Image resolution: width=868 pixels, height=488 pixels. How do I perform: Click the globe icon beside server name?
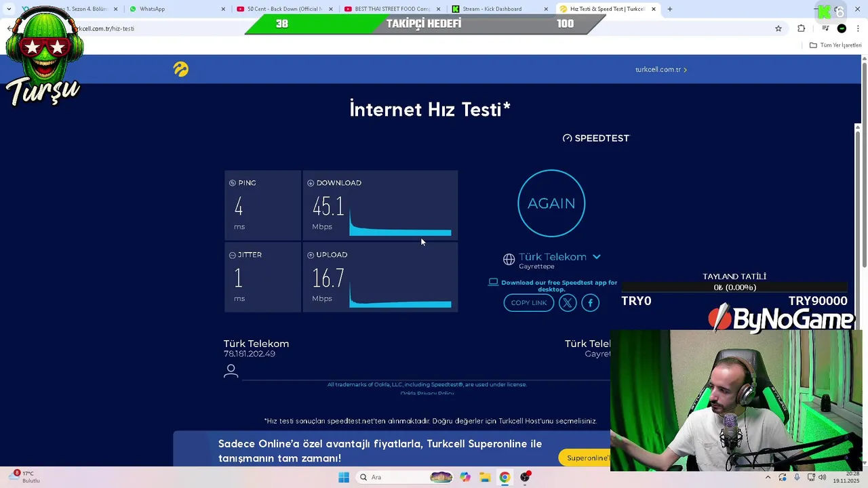pyautogui.click(x=509, y=259)
